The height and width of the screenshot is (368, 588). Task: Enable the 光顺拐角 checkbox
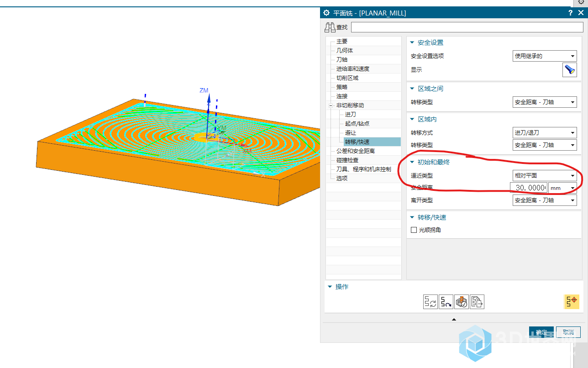point(414,230)
